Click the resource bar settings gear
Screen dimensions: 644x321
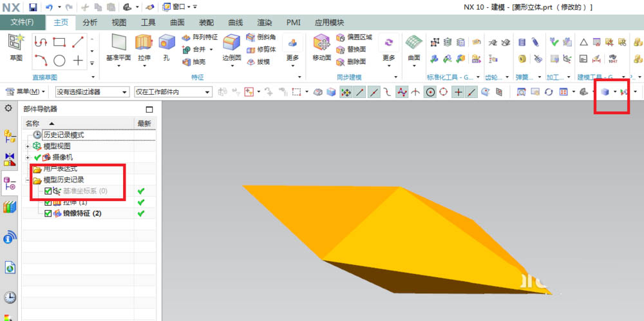click(8, 108)
